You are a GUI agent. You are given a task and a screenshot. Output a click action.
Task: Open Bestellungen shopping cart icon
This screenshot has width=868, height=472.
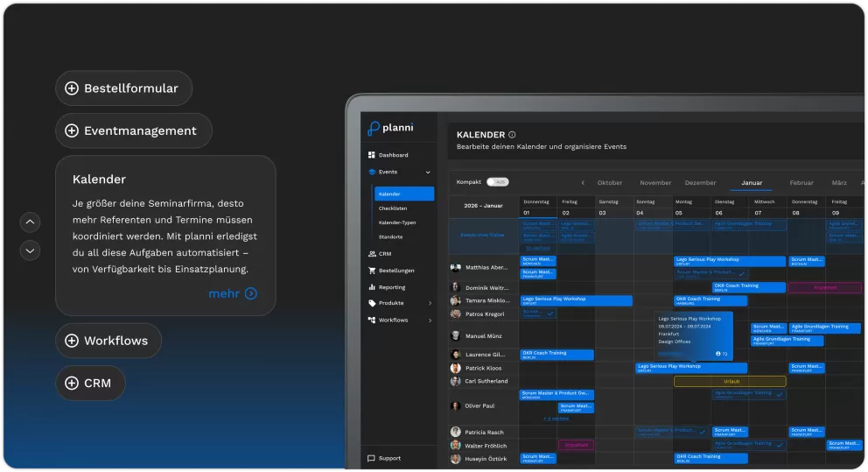(372, 271)
